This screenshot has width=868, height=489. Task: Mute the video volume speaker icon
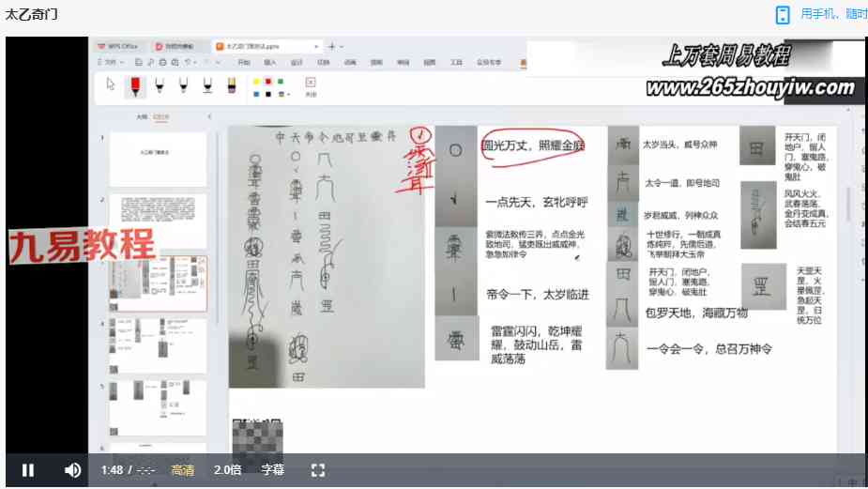(x=72, y=470)
